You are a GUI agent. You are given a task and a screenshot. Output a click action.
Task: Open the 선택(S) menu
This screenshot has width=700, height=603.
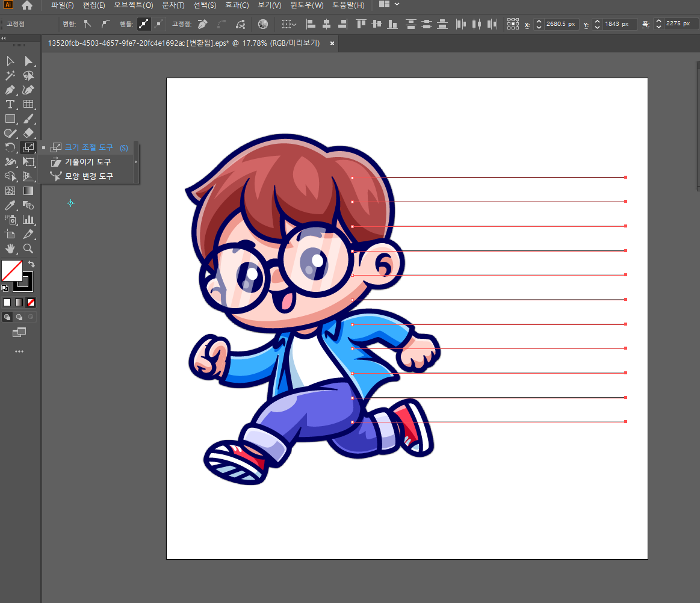click(205, 5)
